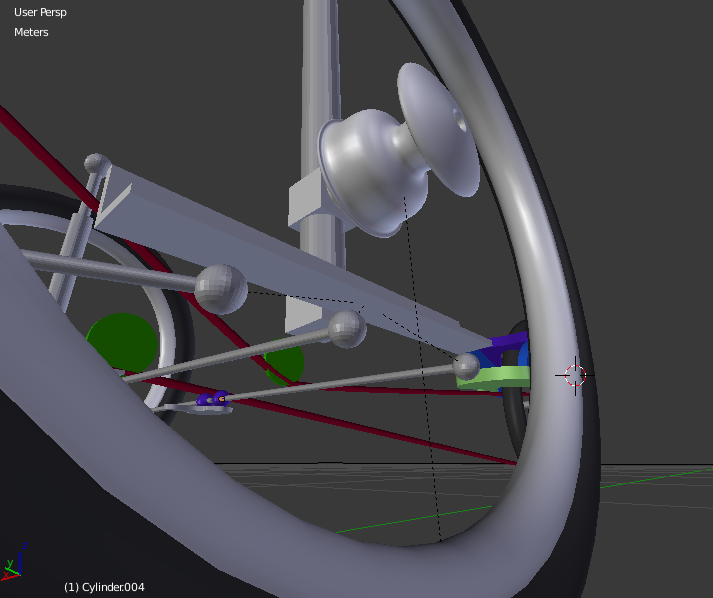
Task: Select the larger green disc on the left
Action: tap(122, 342)
